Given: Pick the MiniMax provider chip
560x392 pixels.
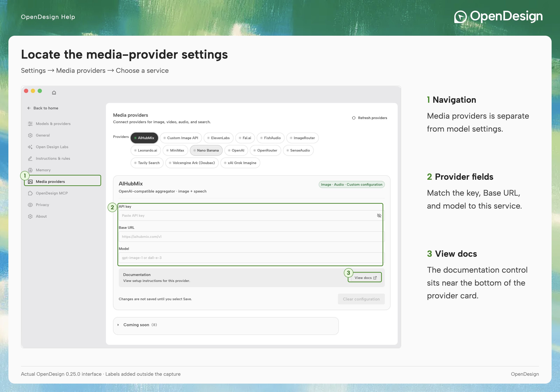Looking at the screenshot, I should [175, 150].
